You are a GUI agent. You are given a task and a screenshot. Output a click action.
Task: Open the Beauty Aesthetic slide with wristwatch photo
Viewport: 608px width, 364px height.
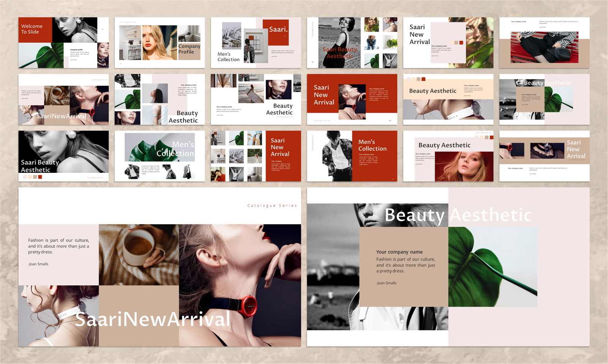pos(159,100)
